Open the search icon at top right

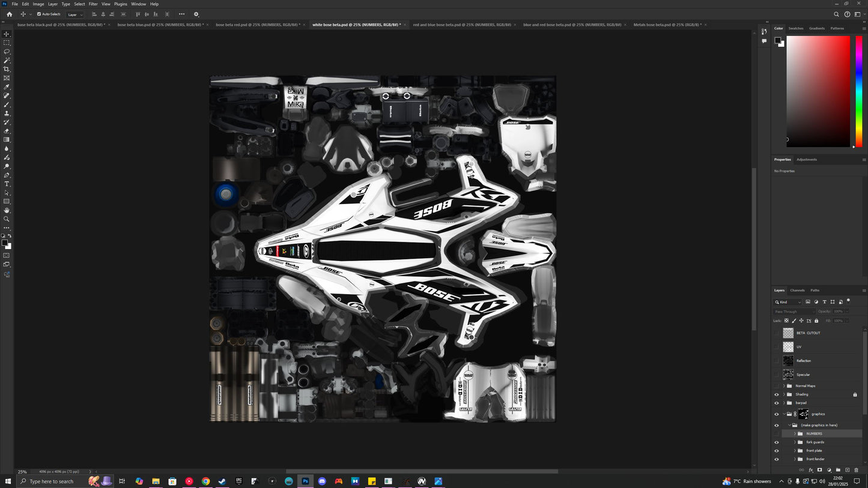[836, 14]
